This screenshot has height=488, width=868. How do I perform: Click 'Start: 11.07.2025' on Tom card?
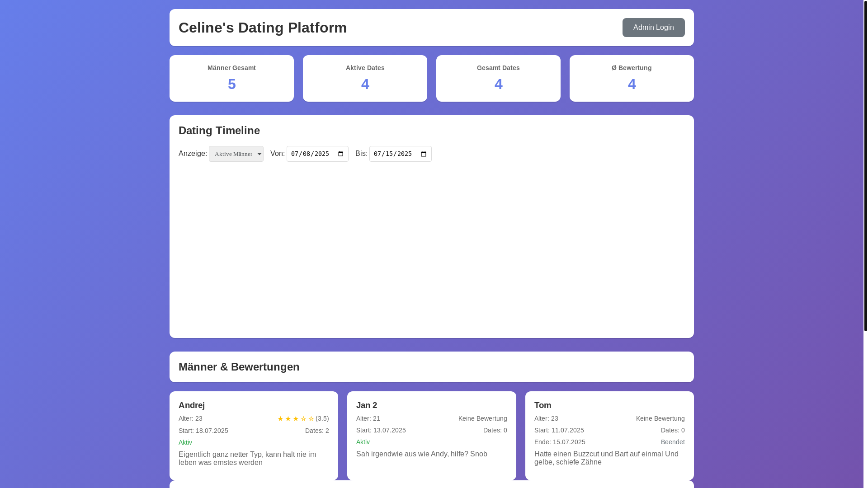click(x=559, y=430)
